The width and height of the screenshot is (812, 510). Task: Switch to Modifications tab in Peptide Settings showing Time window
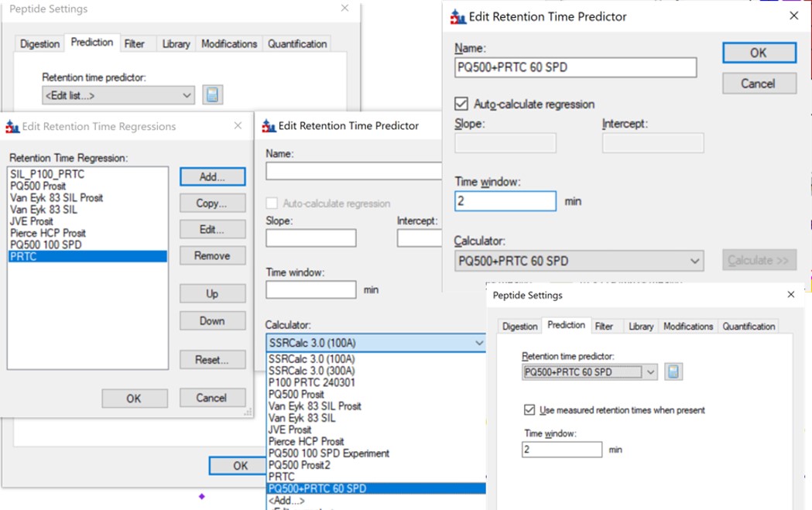[688, 326]
